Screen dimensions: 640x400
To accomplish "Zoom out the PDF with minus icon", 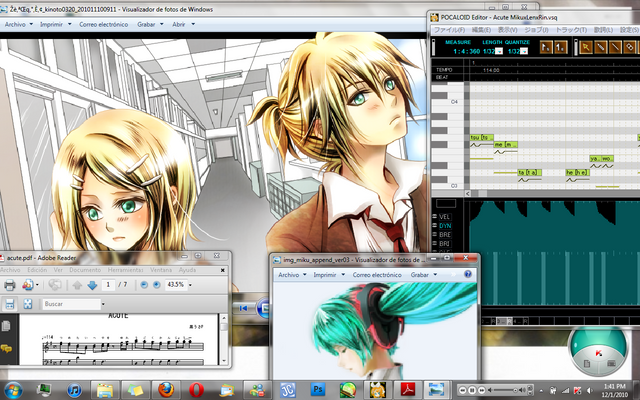I will 144,284.
